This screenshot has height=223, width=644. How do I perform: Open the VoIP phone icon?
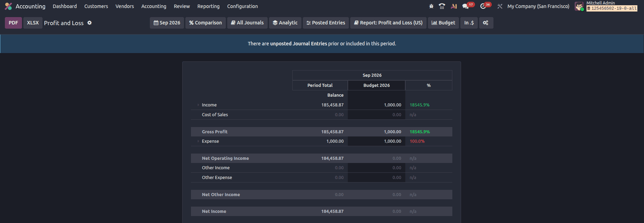[442, 6]
